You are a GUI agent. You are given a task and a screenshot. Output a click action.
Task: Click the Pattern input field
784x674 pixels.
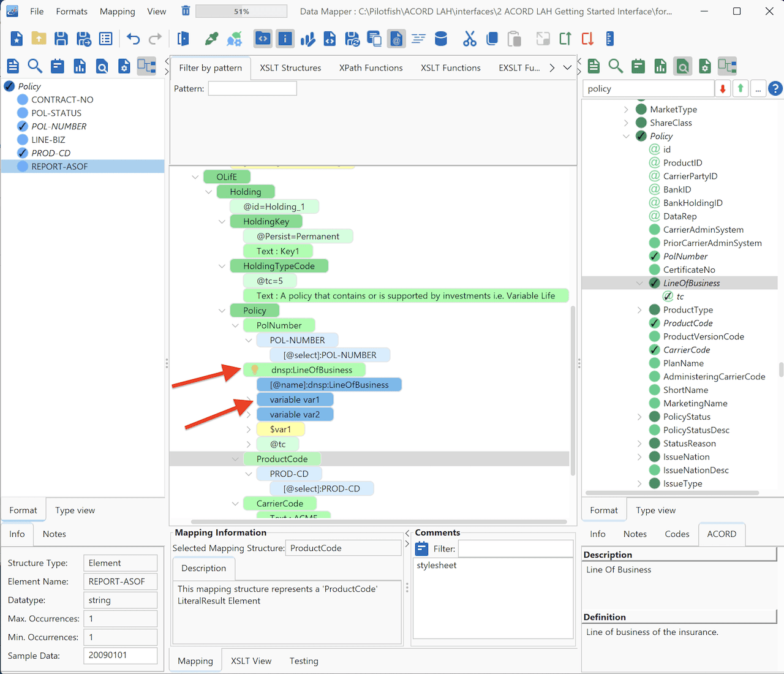pos(252,88)
